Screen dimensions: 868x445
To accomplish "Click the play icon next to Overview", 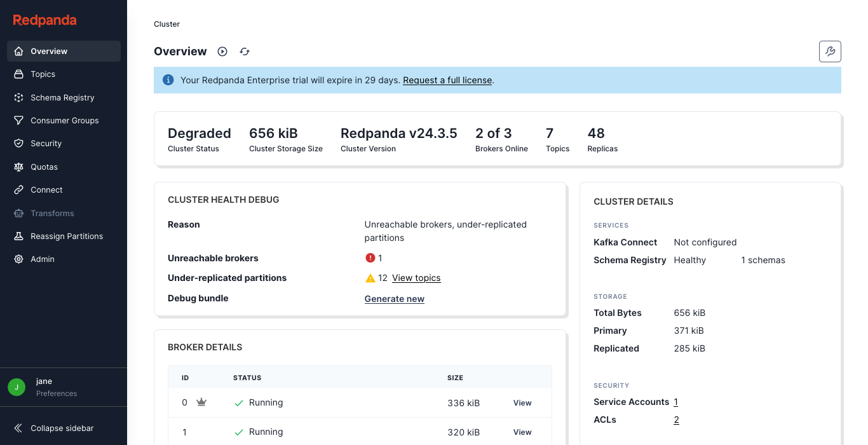I will 222,51.
